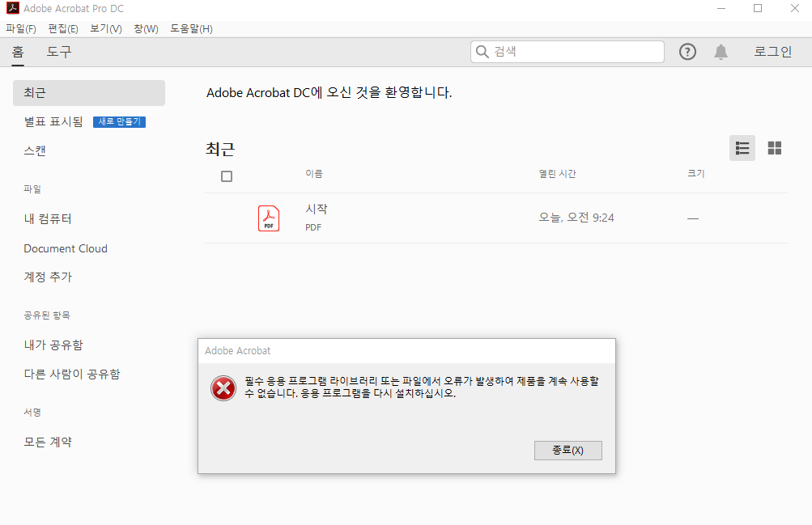Open the help question mark icon
The height and width of the screenshot is (525, 812).
click(x=687, y=52)
